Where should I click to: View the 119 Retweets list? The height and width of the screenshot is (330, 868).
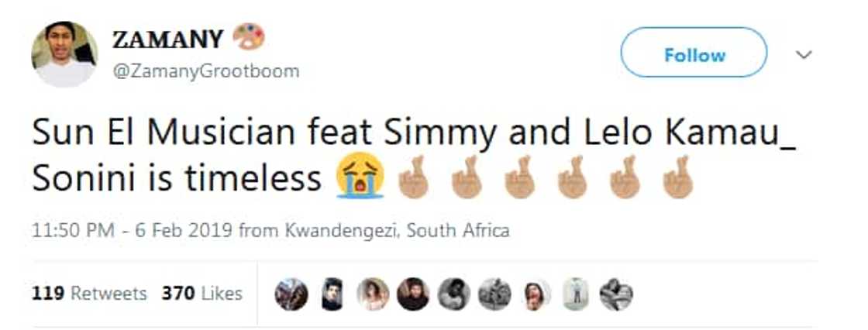[89, 294]
